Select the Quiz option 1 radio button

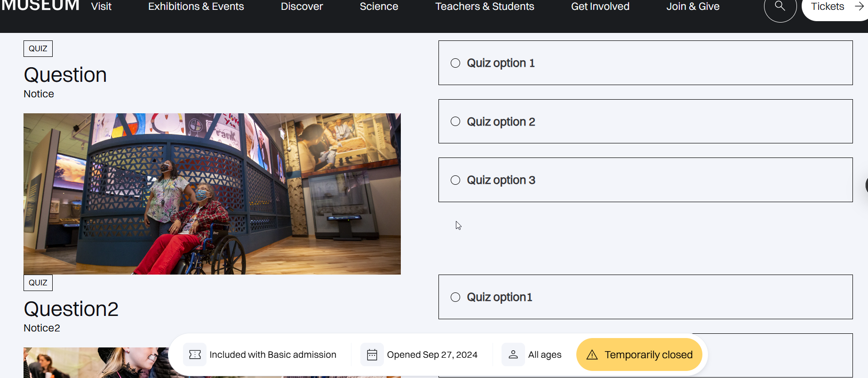click(455, 63)
